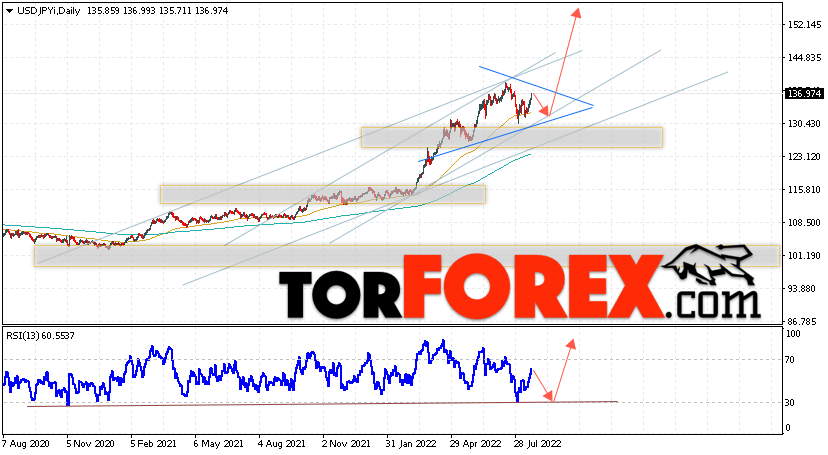This screenshot has height=455, width=828.
Task: Click the 86.785 price axis label
Action: coord(804,321)
